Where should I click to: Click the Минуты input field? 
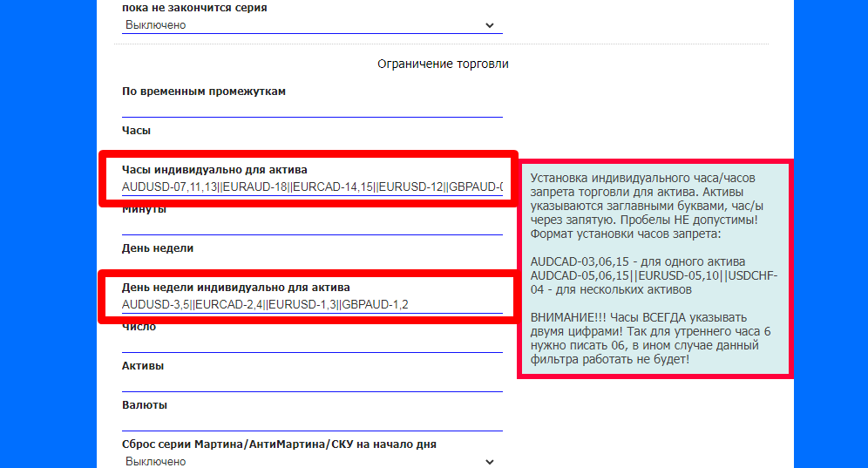312,226
